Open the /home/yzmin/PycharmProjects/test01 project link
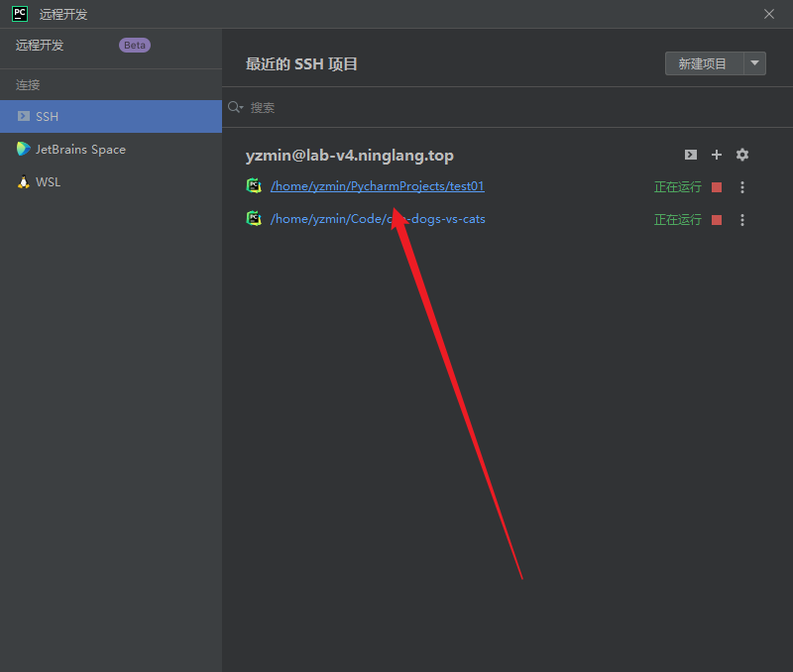 pos(377,186)
